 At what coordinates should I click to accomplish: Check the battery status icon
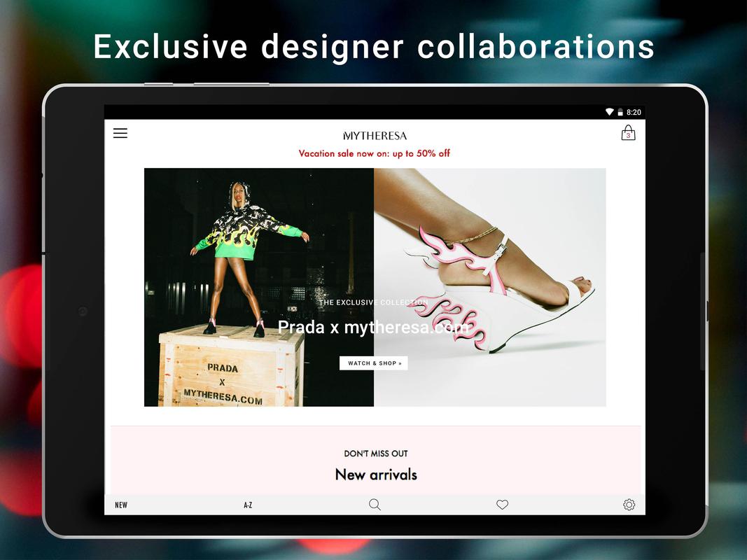point(620,112)
